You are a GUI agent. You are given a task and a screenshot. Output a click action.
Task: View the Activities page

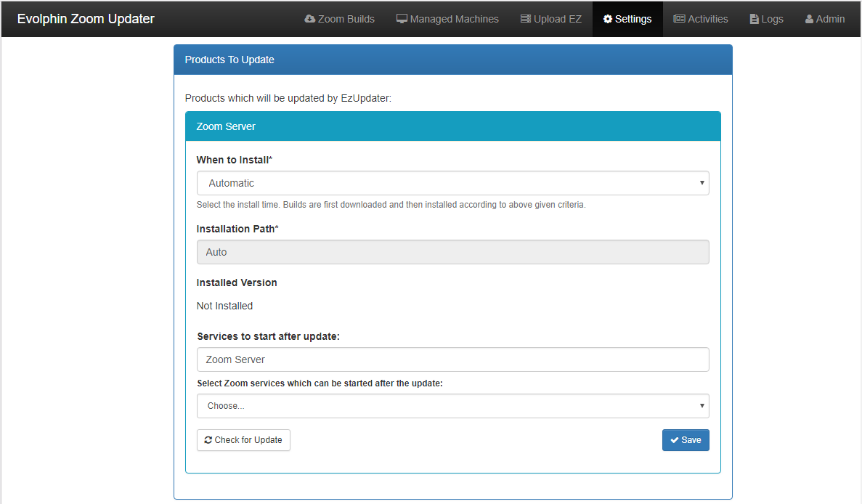[x=701, y=19]
